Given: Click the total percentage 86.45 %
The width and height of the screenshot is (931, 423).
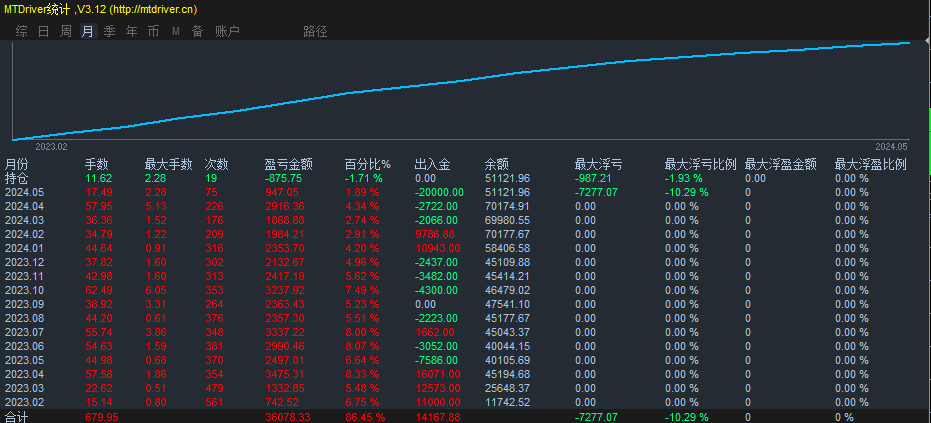Looking at the screenshot, I should tap(365, 417).
